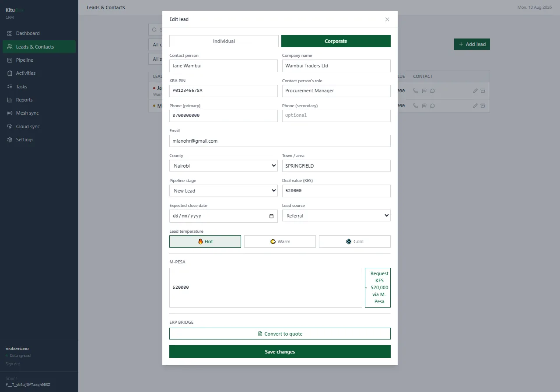Viewport: 560px width, 392px height.
Task: Switch lead type to Individual
Action: coord(224,41)
